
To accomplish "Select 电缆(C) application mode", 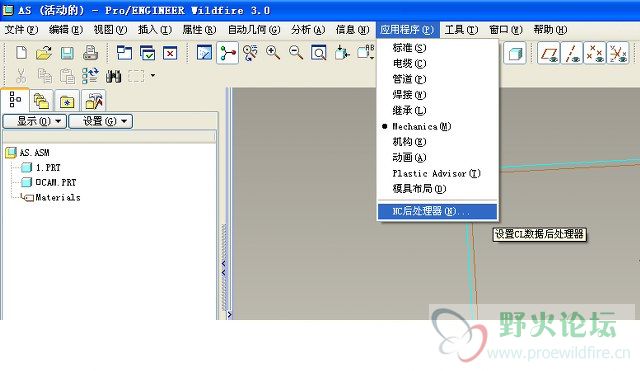I will (x=438, y=64).
